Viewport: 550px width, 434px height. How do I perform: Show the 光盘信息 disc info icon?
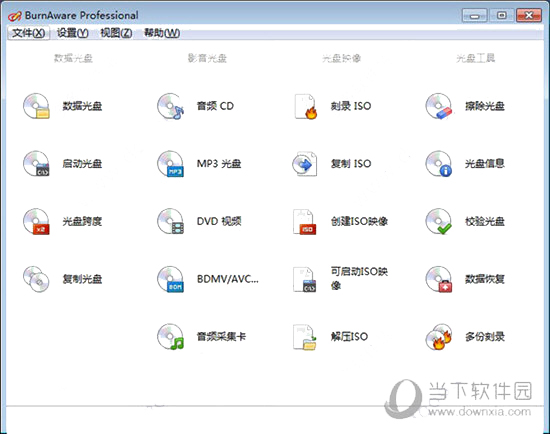tap(439, 163)
